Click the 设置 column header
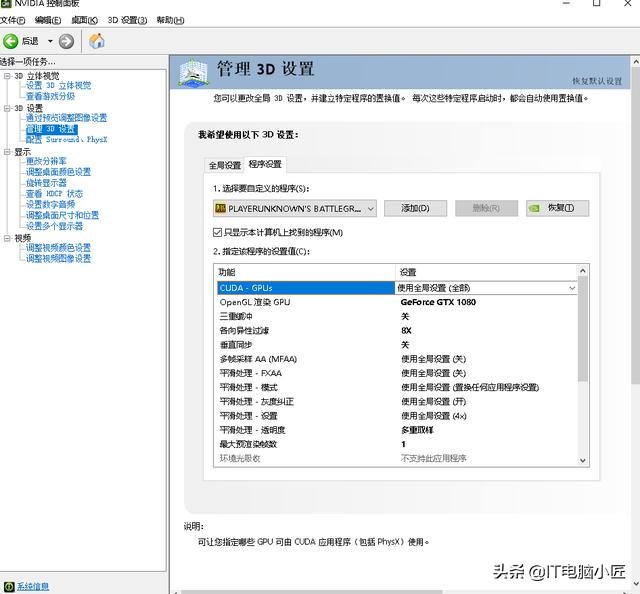Viewport: 640px width, 594px height. [487, 272]
